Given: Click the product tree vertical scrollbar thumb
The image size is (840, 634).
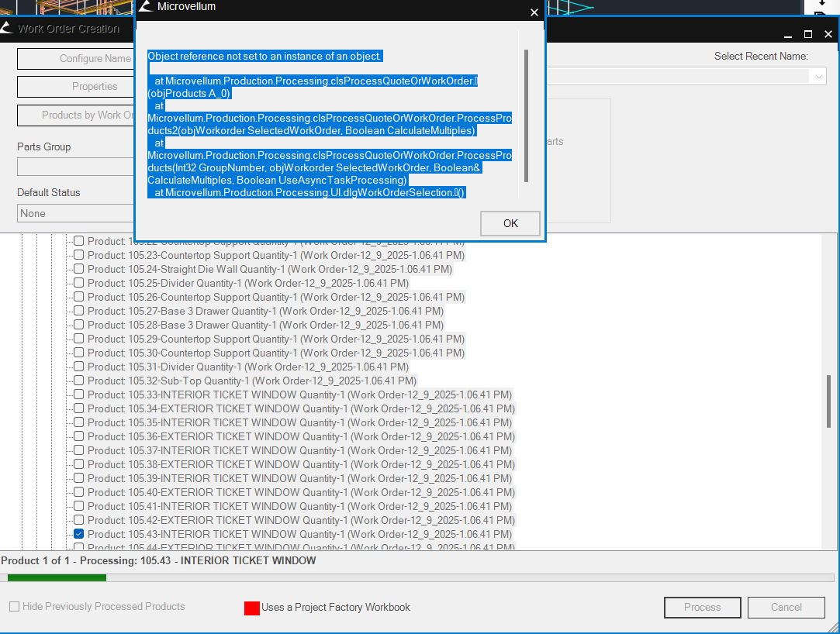Looking at the screenshot, I should (828, 401).
